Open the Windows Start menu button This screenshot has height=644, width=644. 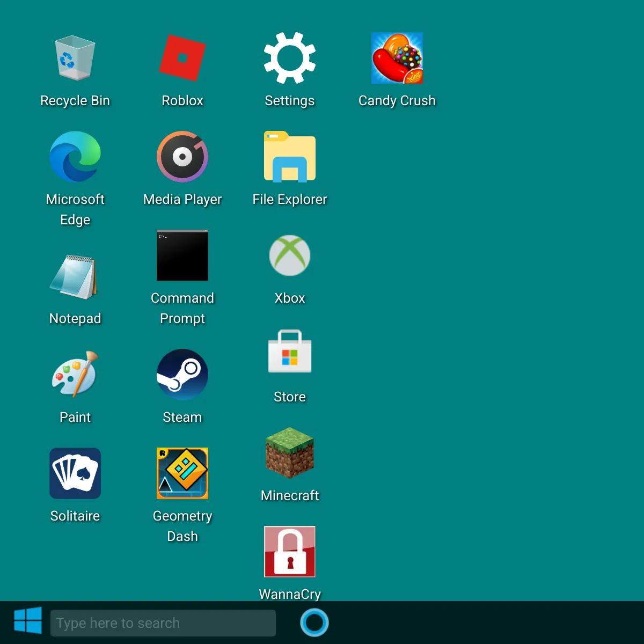28,621
